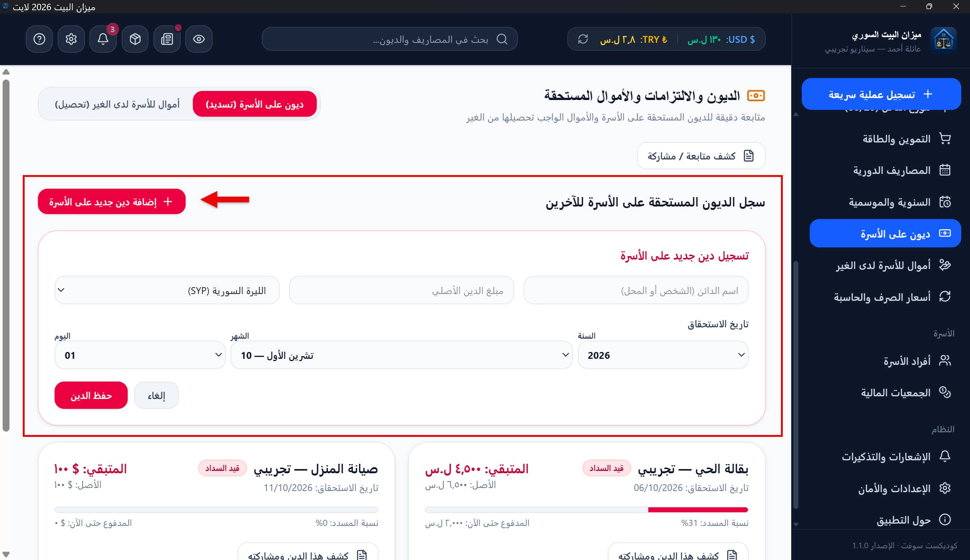Viewport: 970px width, 560px height.
Task: Click the shopping cart icon beside التموين والطاقة
Action: 945,138
